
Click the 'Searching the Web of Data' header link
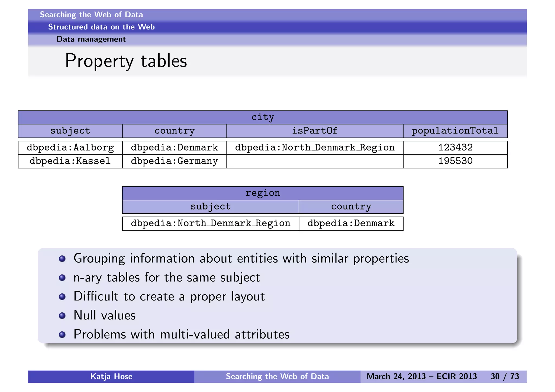(x=91, y=15)
